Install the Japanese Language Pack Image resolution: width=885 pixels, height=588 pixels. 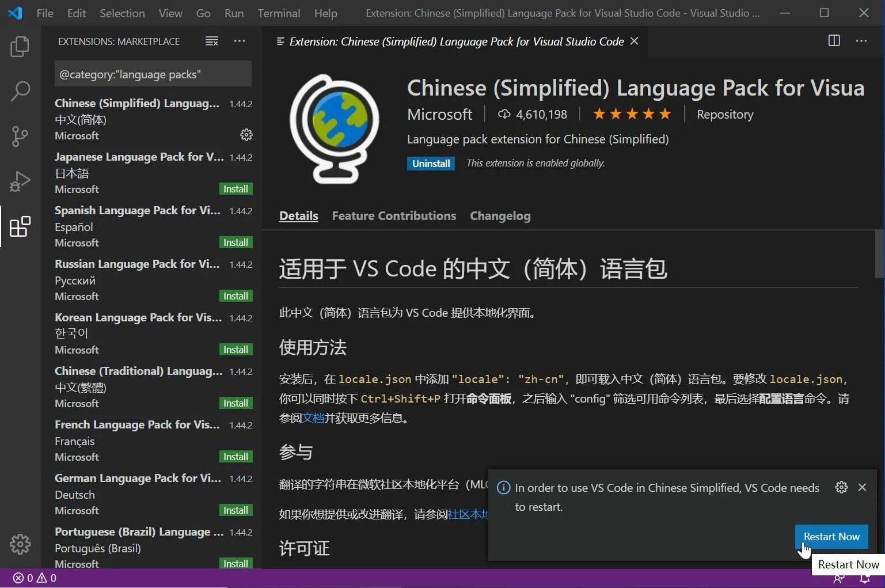click(236, 189)
